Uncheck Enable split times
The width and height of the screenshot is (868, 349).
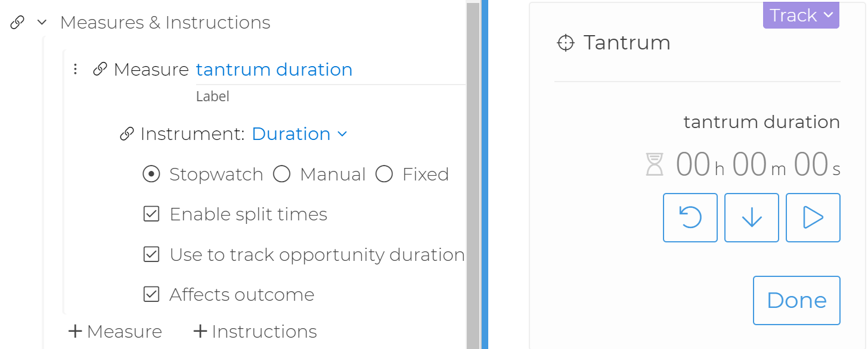pos(152,214)
